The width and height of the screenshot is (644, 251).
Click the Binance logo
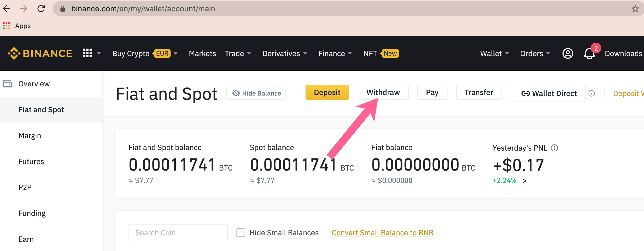(x=40, y=53)
